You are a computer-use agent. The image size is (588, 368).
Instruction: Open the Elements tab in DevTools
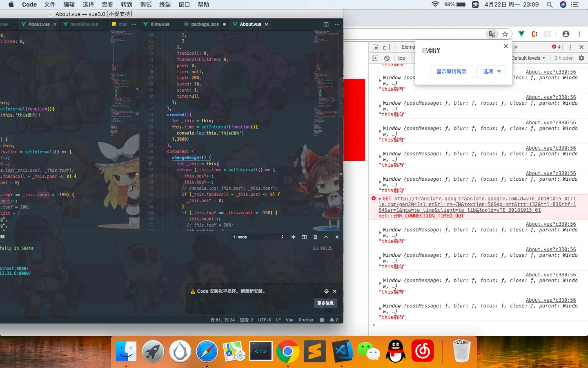[x=408, y=47]
